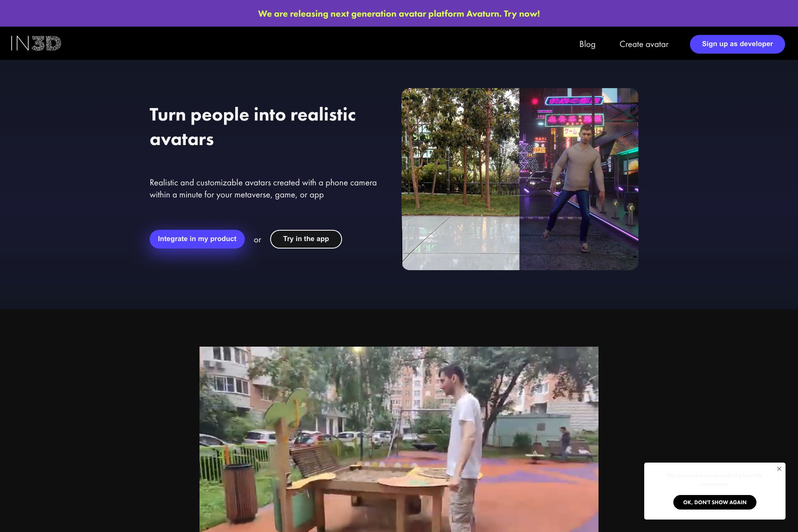Click the Realistic and customizable avatars description
The height and width of the screenshot is (532, 798).
click(263, 189)
